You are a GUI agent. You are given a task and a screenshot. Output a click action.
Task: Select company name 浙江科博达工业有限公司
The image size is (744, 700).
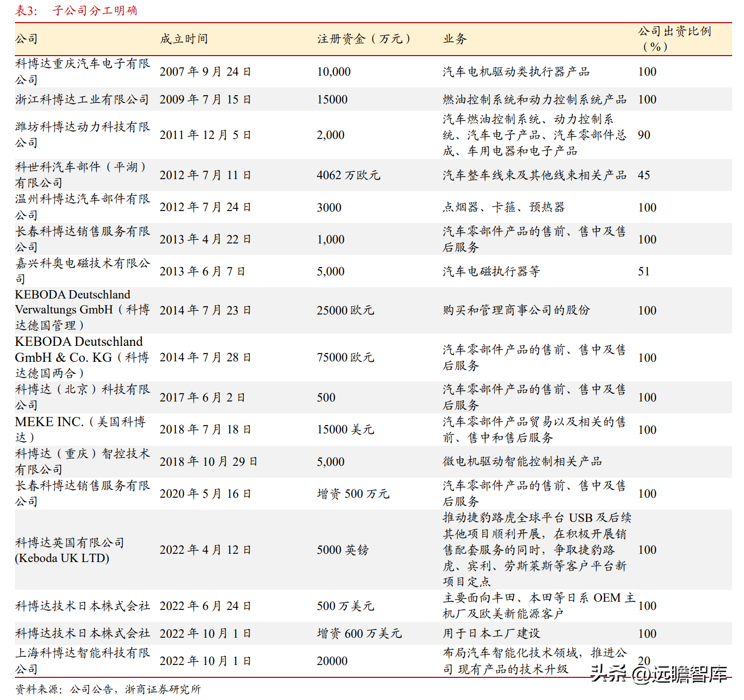tap(82, 99)
